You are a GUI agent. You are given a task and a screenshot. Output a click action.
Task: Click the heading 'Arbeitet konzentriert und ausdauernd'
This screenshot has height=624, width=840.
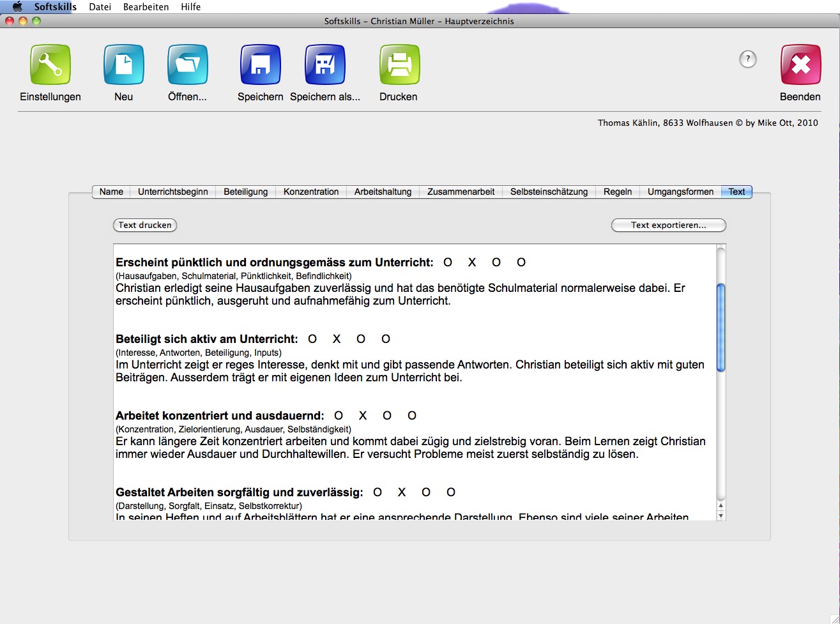(x=220, y=416)
